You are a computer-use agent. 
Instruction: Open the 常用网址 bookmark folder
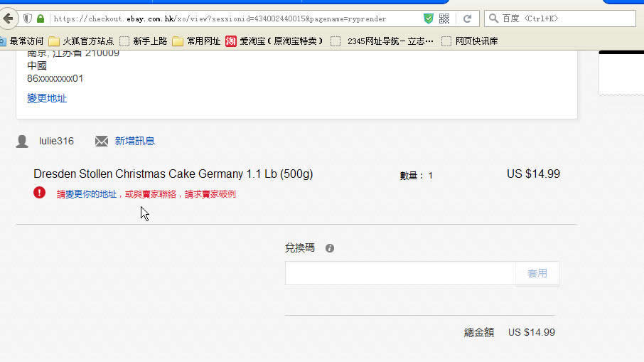point(196,41)
